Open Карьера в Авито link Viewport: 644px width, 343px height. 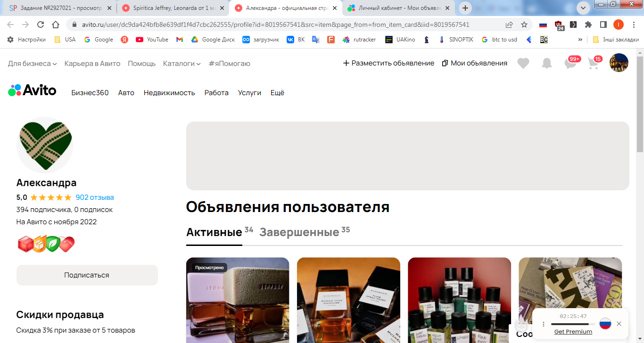tap(92, 63)
